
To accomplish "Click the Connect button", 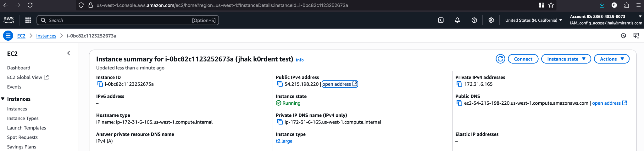I will 523,59.
